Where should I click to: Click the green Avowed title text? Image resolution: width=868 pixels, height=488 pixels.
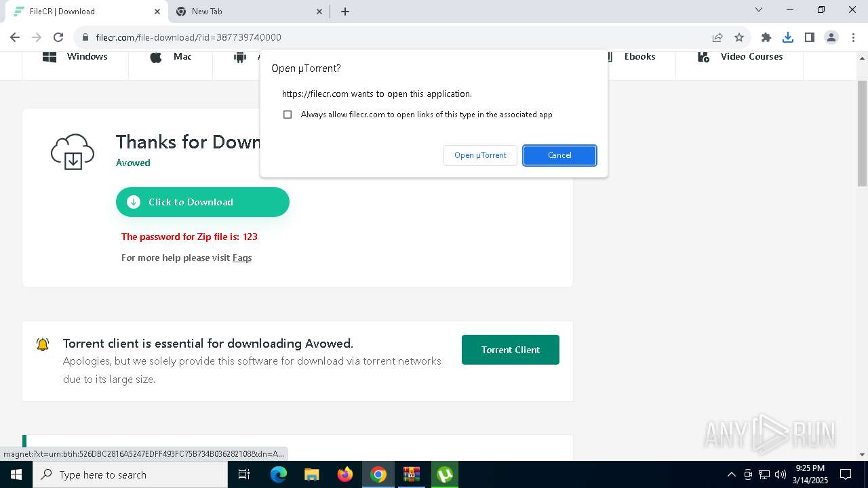(x=133, y=163)
